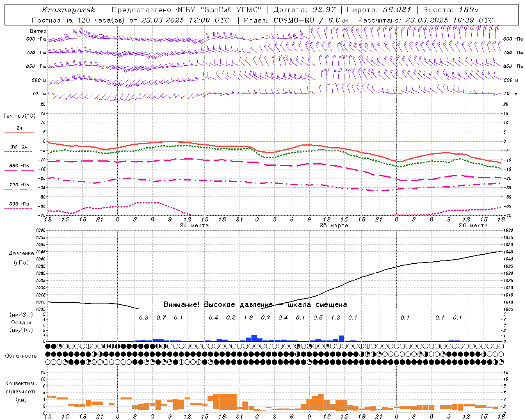Click the 'Высота: 189м' elevation text
Screen dimensions: 525x420
(x=451, y=10)
